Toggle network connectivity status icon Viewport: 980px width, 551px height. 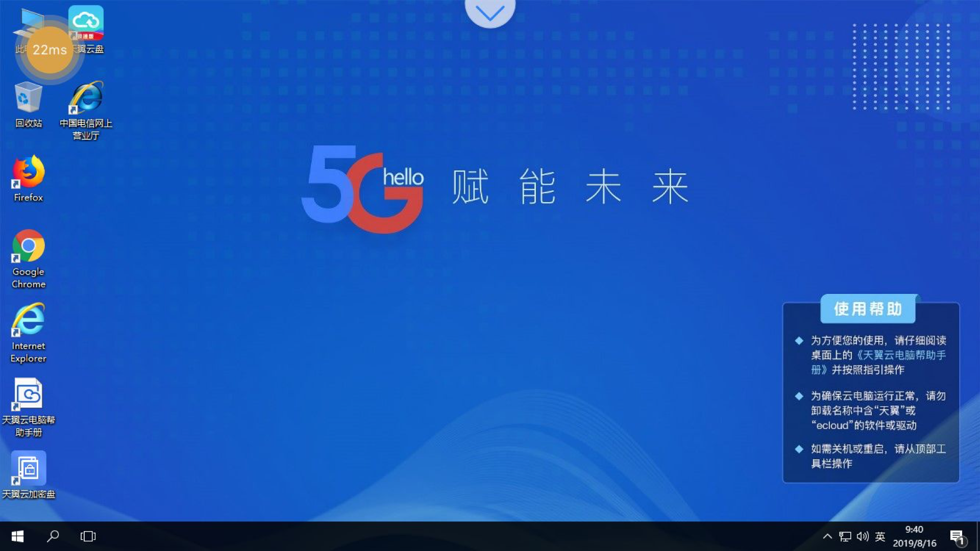tap(845, 536)
